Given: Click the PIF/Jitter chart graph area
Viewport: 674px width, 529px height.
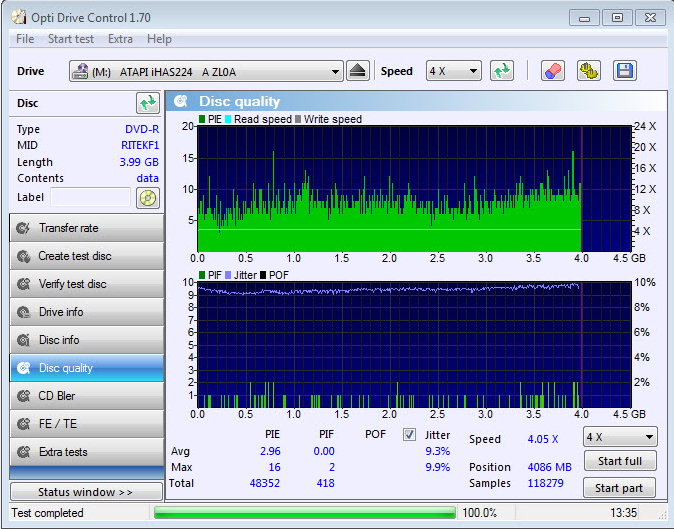Looking at the screenshot, I should (414, 345).
